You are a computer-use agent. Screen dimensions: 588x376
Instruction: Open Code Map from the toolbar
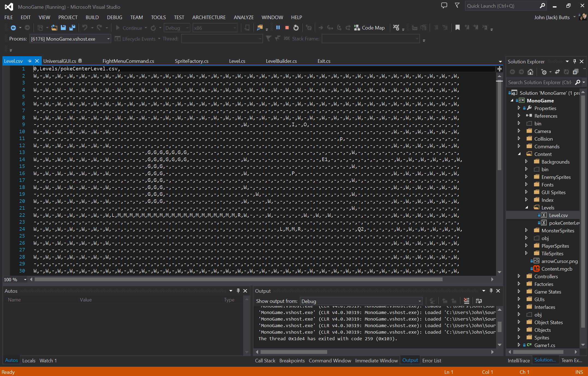click(369, 28)
